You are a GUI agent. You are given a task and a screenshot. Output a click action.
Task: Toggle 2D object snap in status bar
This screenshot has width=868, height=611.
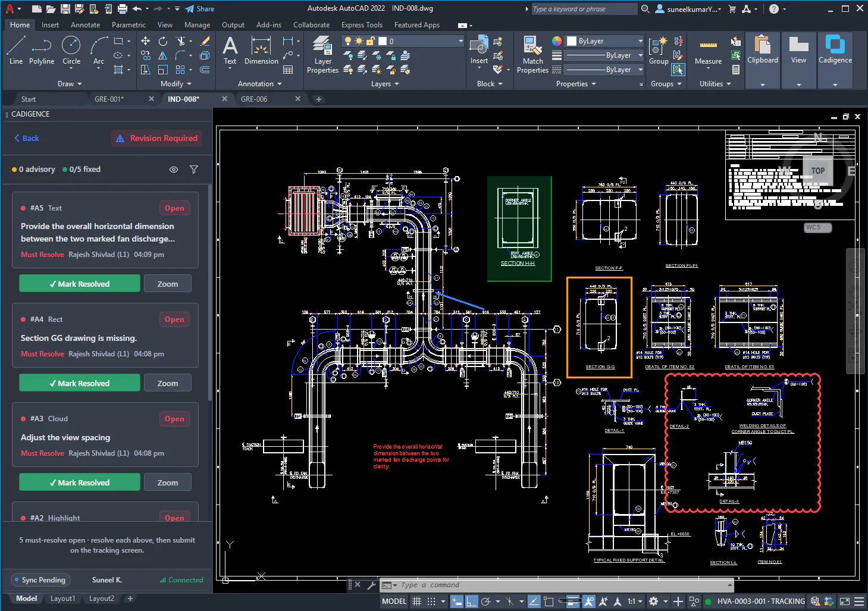[x=549, y=601]
